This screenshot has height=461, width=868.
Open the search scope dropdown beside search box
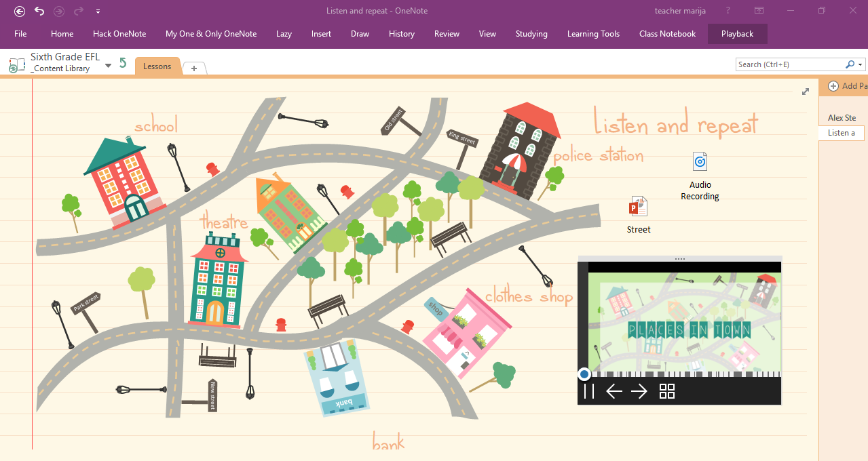(860, 64)
